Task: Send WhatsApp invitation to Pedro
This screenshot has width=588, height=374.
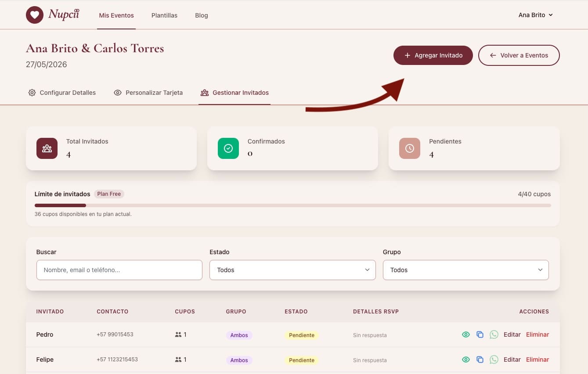Action: 494,334
